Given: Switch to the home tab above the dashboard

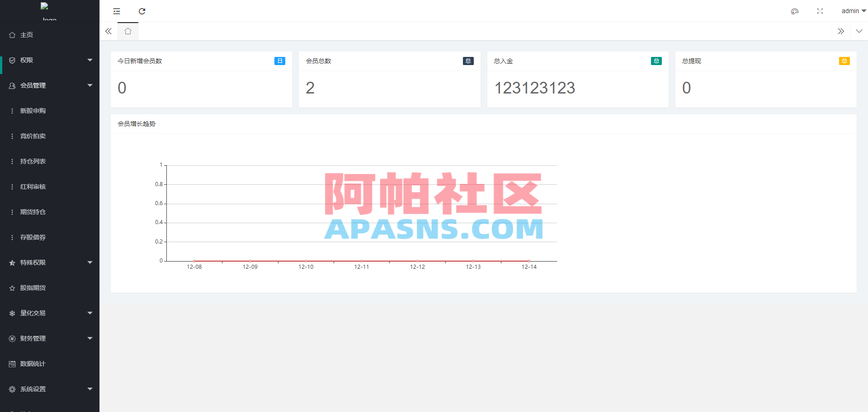Looking at the screenshot, I should 127,31.
